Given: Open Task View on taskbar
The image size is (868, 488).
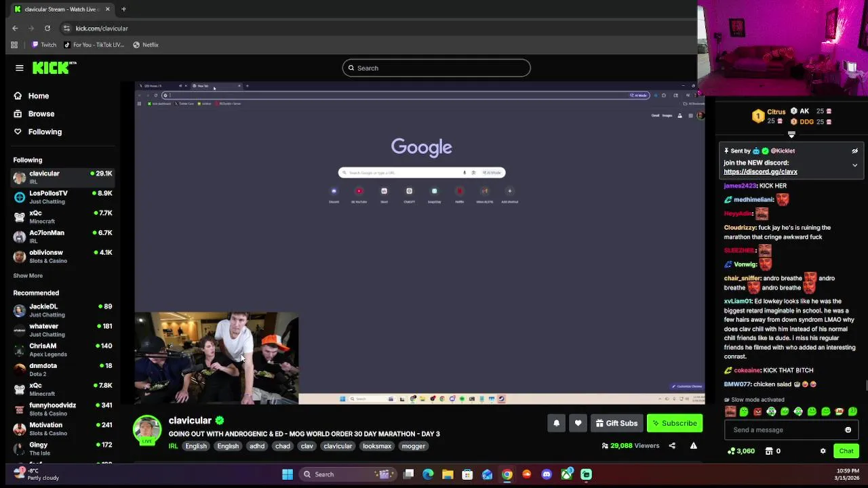Looking at the screenshot, I should click(409, 474).
